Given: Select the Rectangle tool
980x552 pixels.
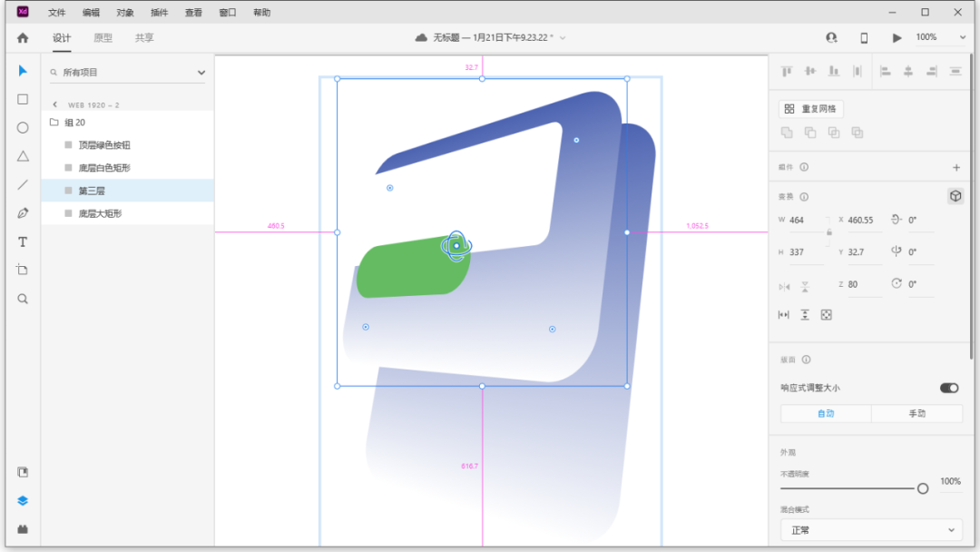Looking at the screenshot, I should pyautogui.click(x=23, y=100).
